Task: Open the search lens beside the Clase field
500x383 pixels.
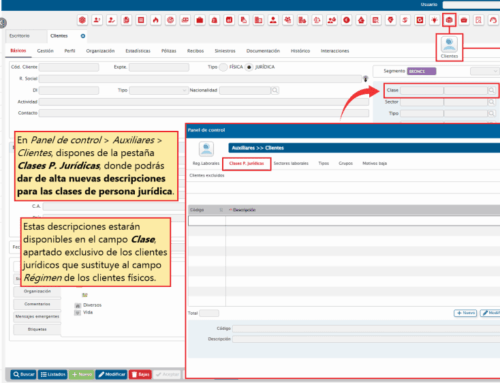Action: point(491,90)
